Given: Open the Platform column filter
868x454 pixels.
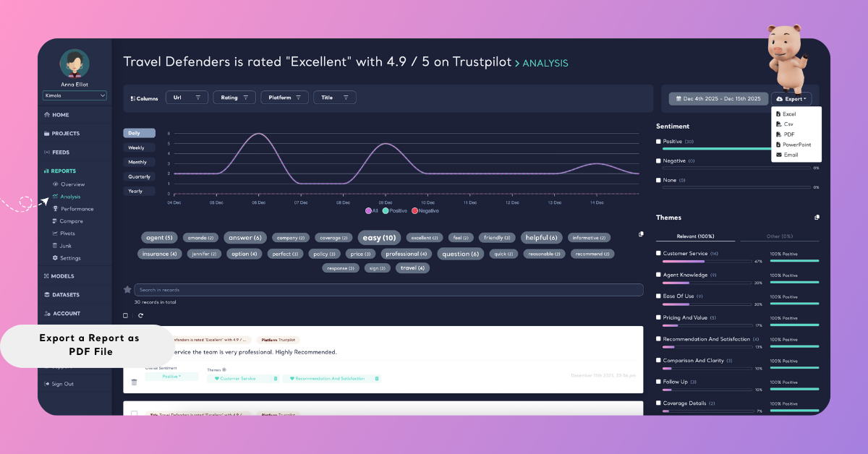Looking at the screenshot, I should click(284, 98).
